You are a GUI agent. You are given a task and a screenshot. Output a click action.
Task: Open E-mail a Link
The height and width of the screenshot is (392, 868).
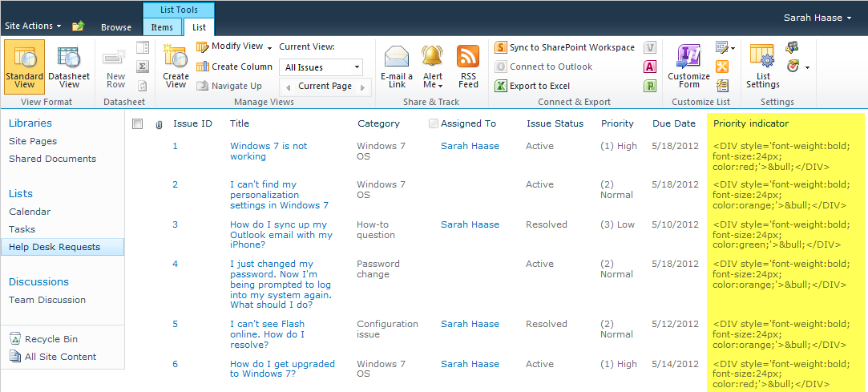pos(397,66)
